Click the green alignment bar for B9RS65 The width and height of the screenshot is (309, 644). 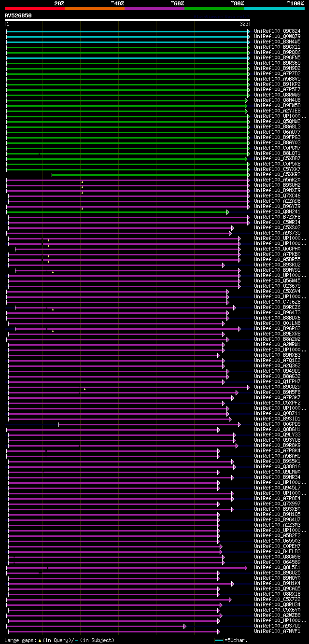pos(128,63)
